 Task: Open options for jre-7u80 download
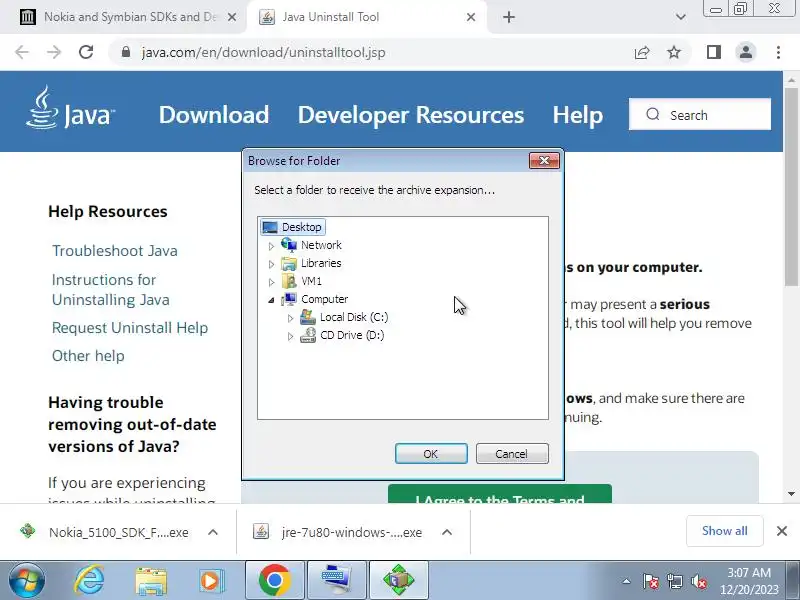click(x=447, y=532)
